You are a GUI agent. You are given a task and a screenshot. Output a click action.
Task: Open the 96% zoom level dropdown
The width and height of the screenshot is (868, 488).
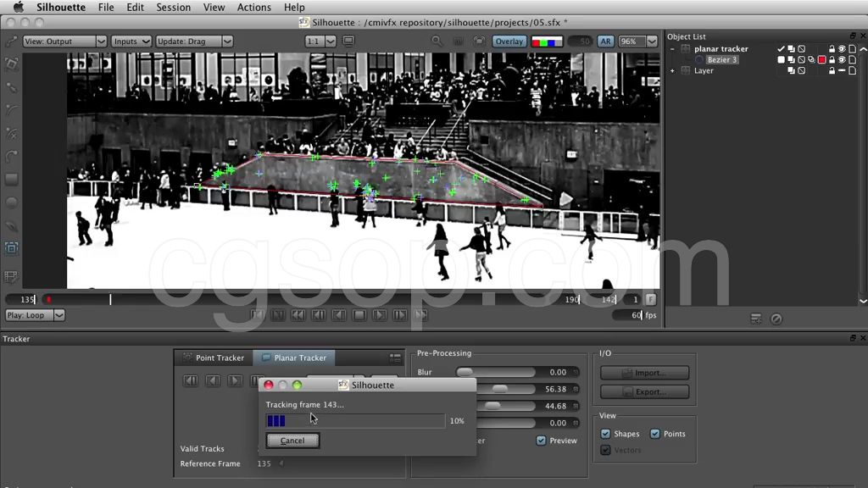[637, 42]
